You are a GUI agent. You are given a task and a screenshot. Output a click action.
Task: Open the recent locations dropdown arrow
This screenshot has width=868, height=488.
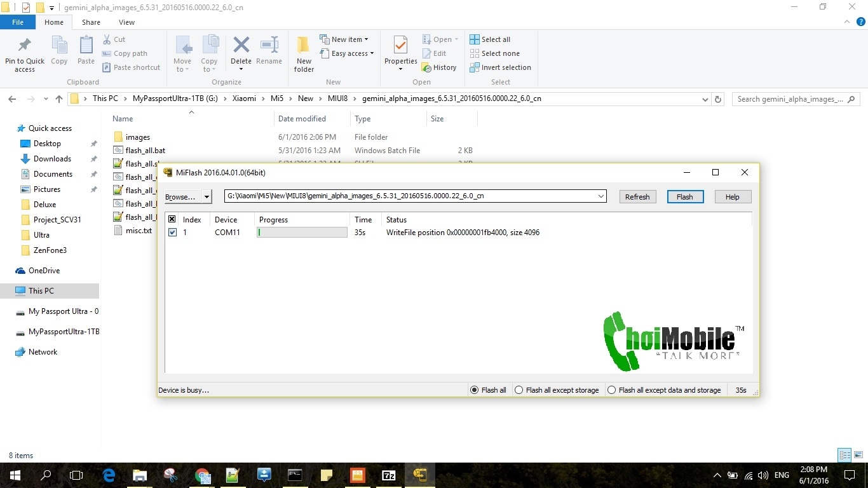click(x=45, y=99)
